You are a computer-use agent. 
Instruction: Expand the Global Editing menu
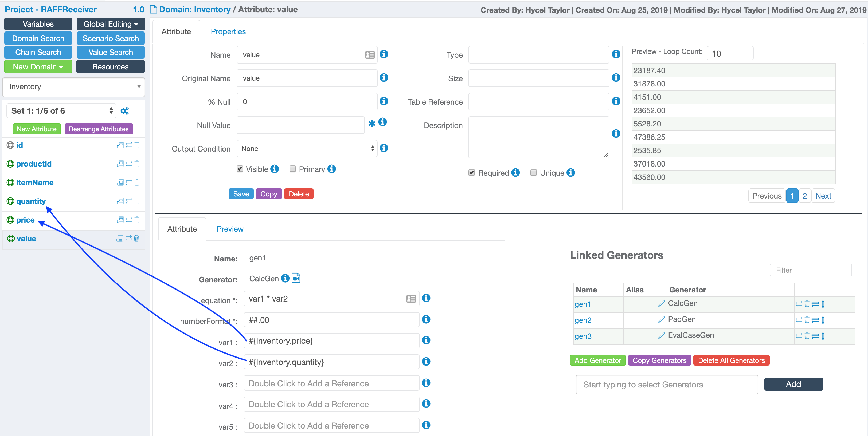point(111,24)
